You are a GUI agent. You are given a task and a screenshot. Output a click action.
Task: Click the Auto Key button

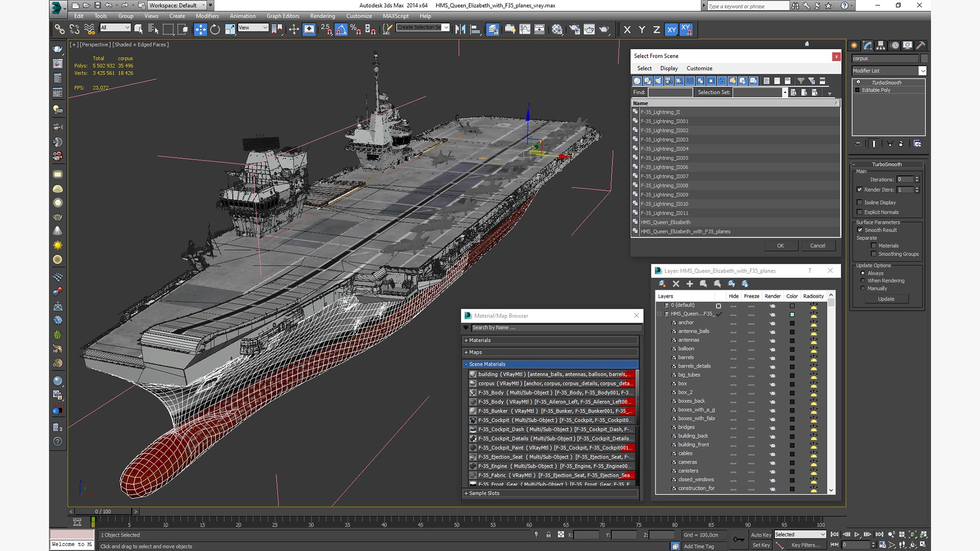(x=761, y=535)
